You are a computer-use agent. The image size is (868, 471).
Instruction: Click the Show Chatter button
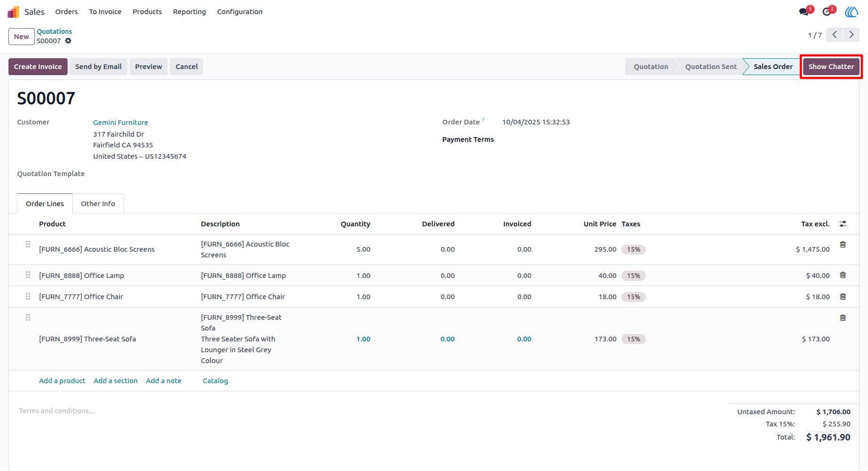tap(831, 67)
